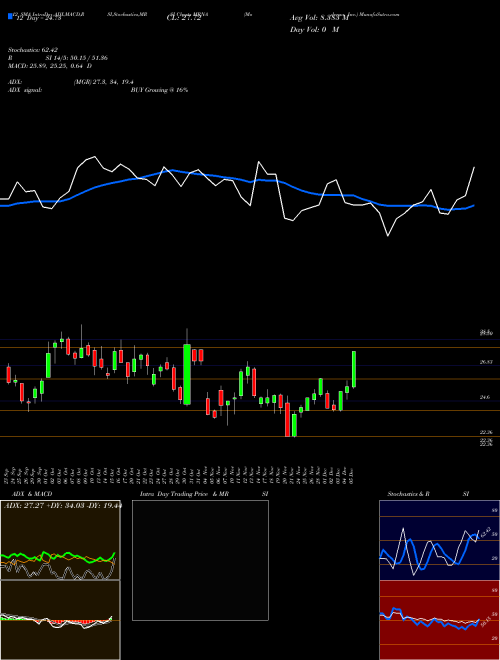Click the "12 Day = 24.73" label
This screenshot has width=500, height=660.
click(x=38, y=18)
